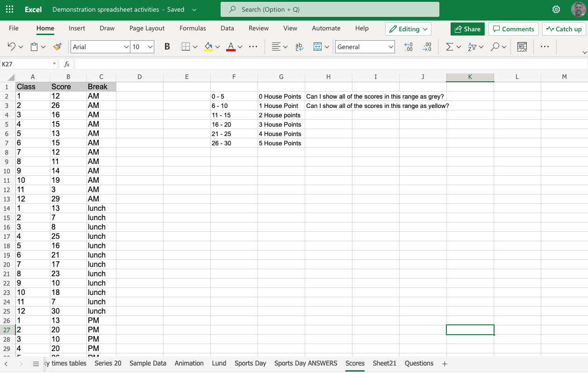Click the Merge cells icon
The height and width of the screenshot is (373, 588).
[x=318, y=47]
